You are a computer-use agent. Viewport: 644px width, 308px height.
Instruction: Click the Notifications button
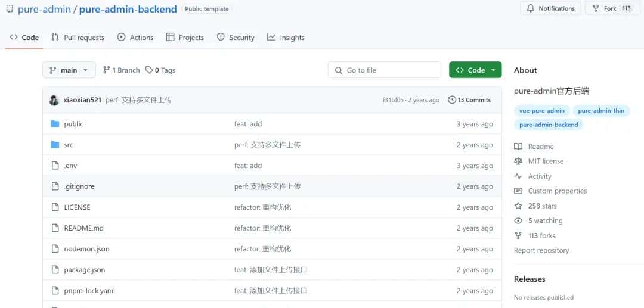click(x=550, y=8)
